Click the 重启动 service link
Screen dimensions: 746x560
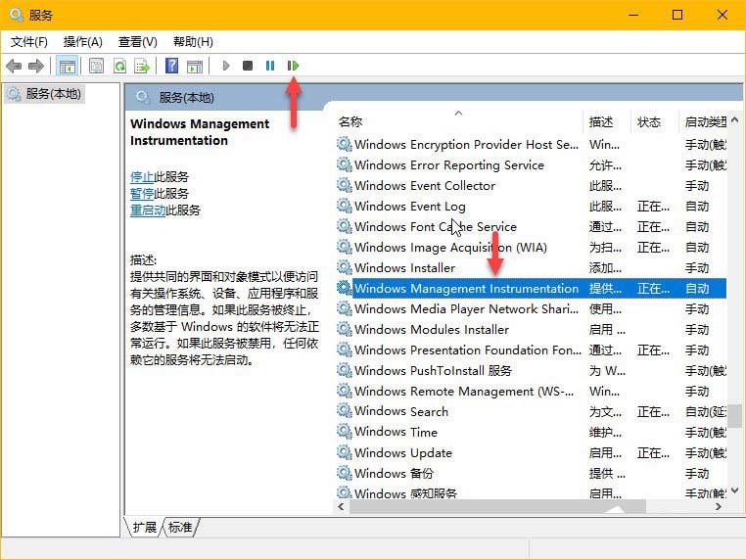(x=148, y=210)
